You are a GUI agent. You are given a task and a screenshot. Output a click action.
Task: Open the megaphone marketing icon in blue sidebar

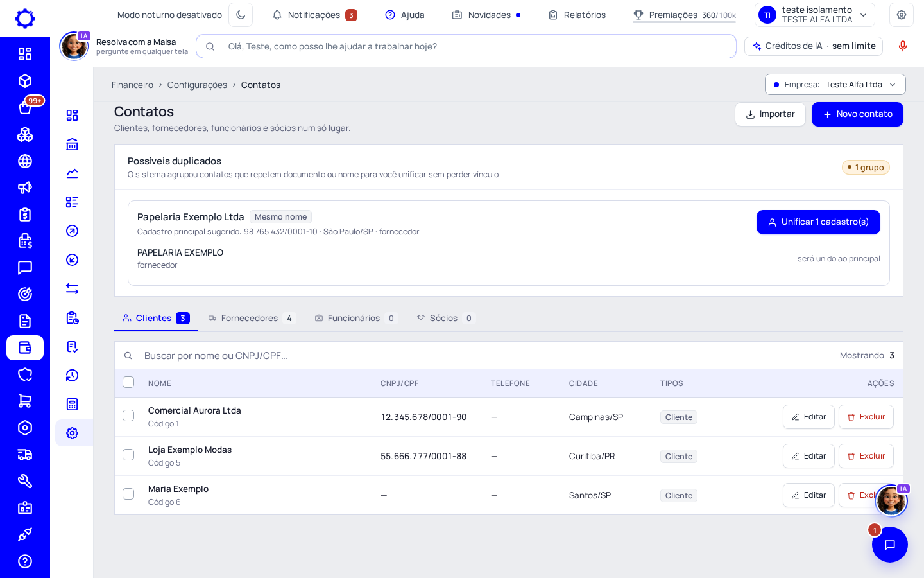25,188
